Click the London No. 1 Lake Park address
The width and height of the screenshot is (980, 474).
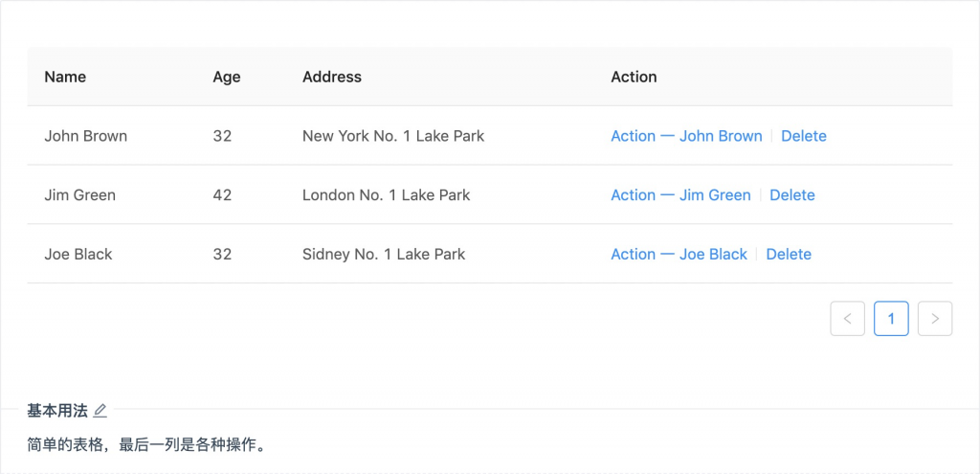387,195
